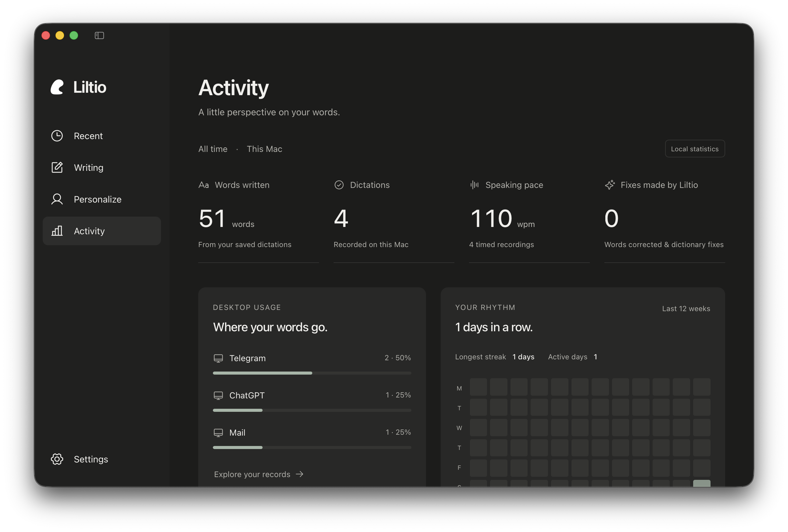
Task: Click the sparkle icon by Fixes made
Action: [610, 185]
